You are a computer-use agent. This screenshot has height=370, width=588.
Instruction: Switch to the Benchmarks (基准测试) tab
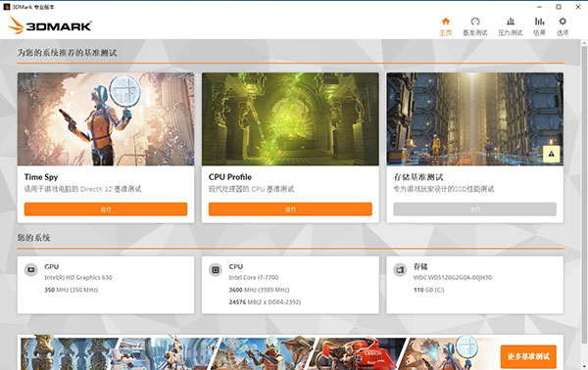point(474,26)
